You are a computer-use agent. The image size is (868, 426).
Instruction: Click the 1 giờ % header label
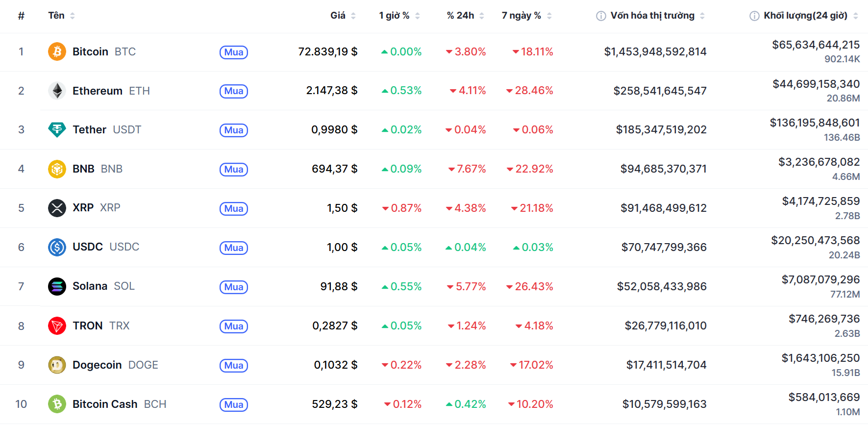click(394, 16)
